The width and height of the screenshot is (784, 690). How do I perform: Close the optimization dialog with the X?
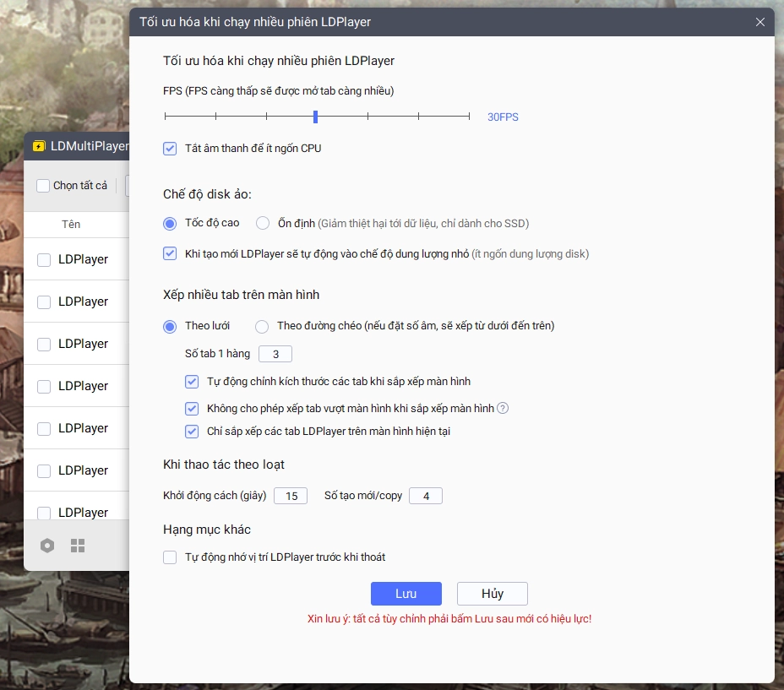(x=760, y=22)
